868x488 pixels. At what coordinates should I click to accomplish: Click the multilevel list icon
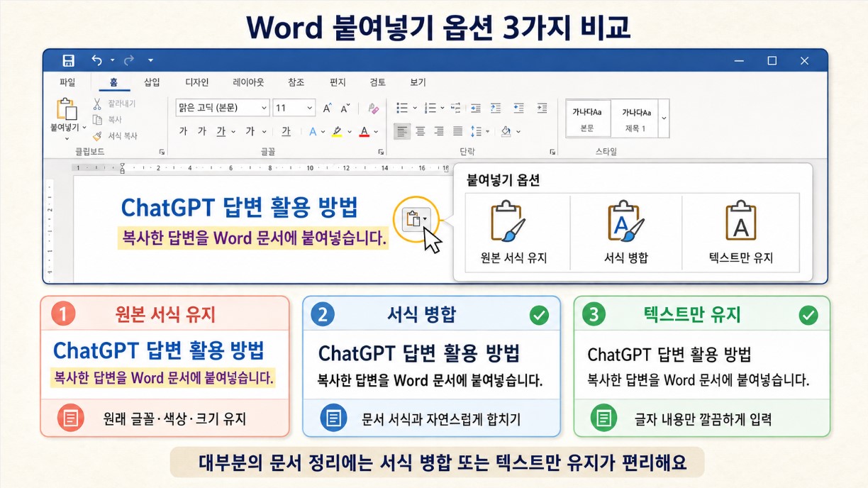455,108
